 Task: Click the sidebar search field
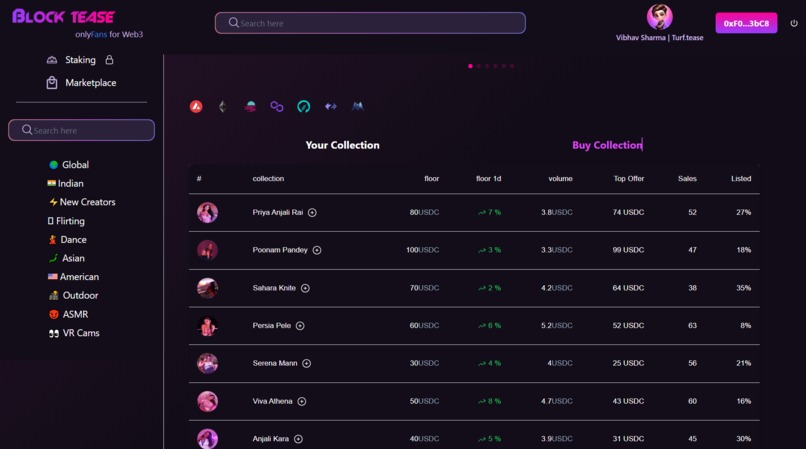[81, 130]
